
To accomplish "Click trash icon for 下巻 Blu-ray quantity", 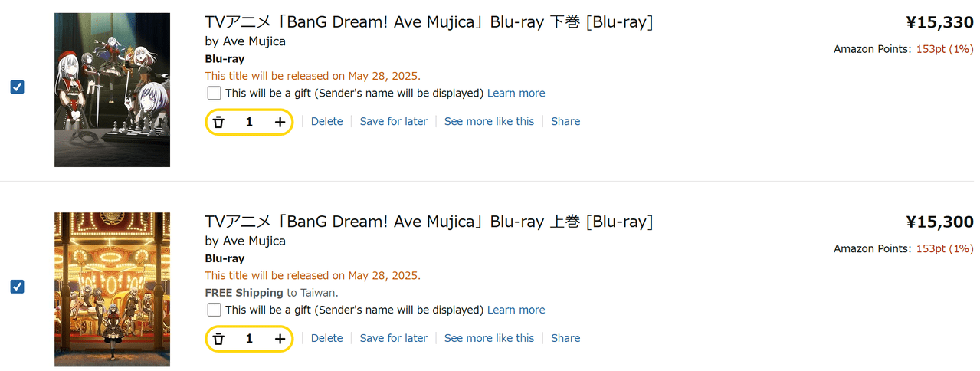I will [x=219, y=122].
